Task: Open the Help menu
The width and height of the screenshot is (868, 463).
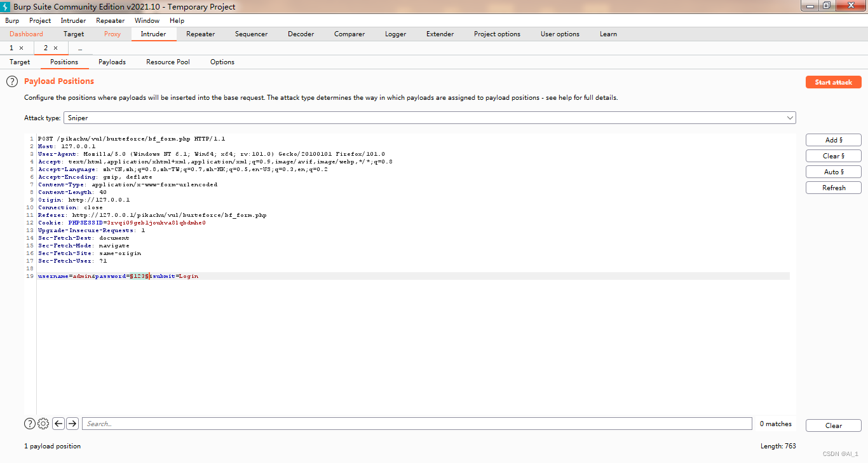Action: pyautogui.click(x=177, y=20)
